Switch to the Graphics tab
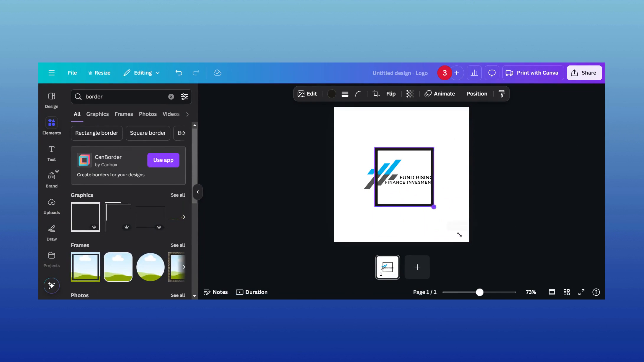 click(97, 114)
